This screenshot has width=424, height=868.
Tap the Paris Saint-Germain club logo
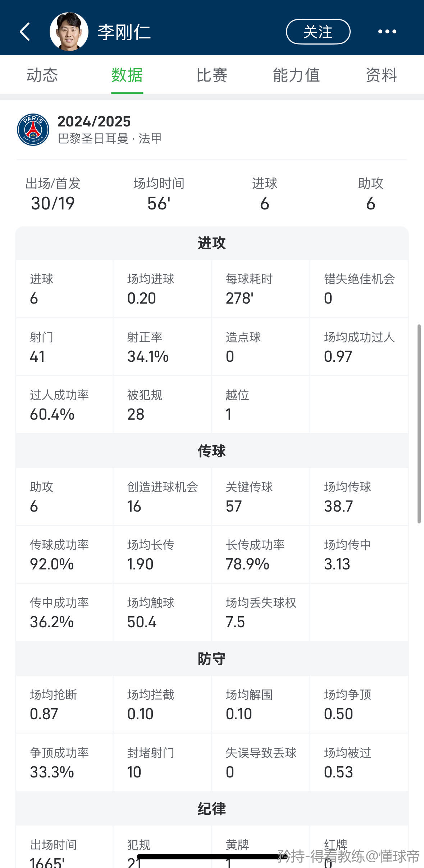tap(33, 130)
